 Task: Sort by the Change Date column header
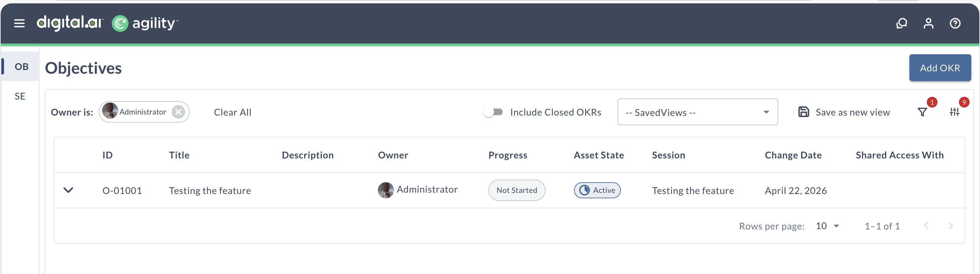click(793, 155)
